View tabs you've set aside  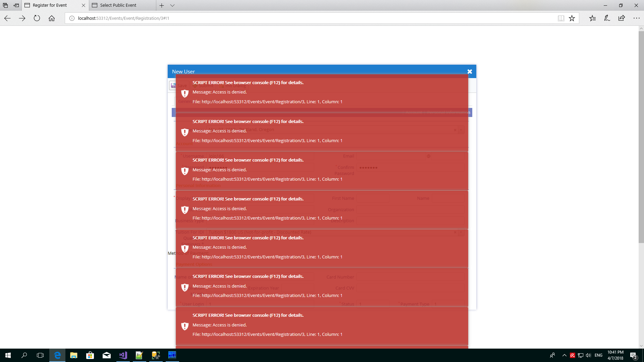tap(5, 5)
